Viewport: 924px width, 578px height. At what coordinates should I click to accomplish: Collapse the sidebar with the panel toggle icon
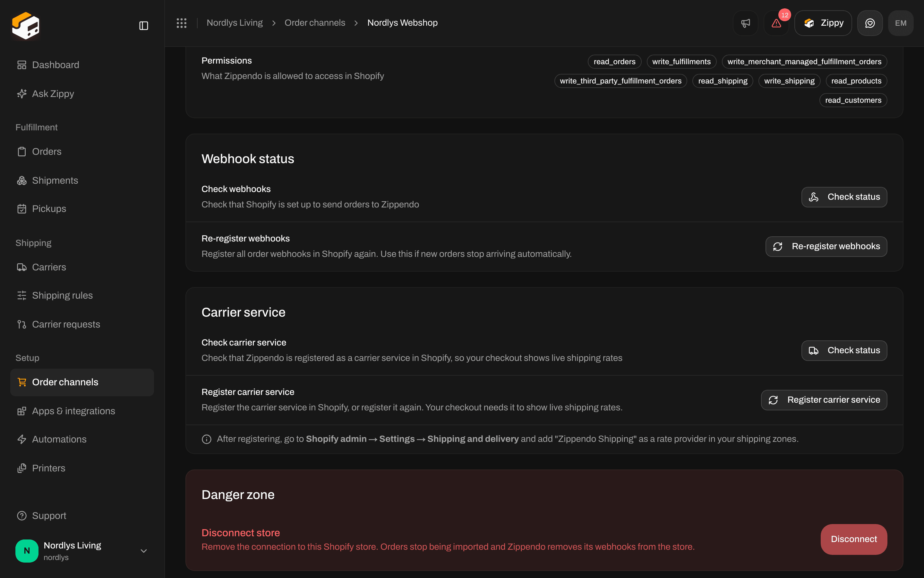pos(143,26)
